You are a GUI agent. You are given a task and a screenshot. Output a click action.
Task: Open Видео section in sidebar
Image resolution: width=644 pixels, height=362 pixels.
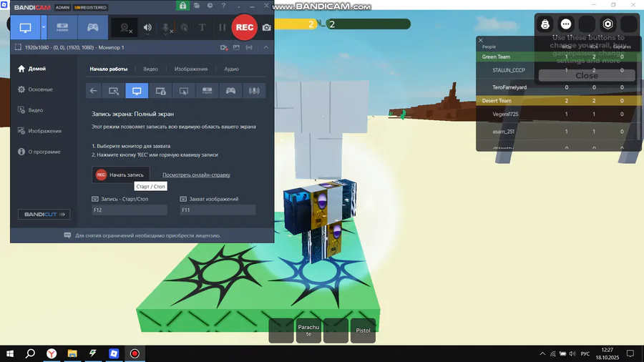coord(30,110)
